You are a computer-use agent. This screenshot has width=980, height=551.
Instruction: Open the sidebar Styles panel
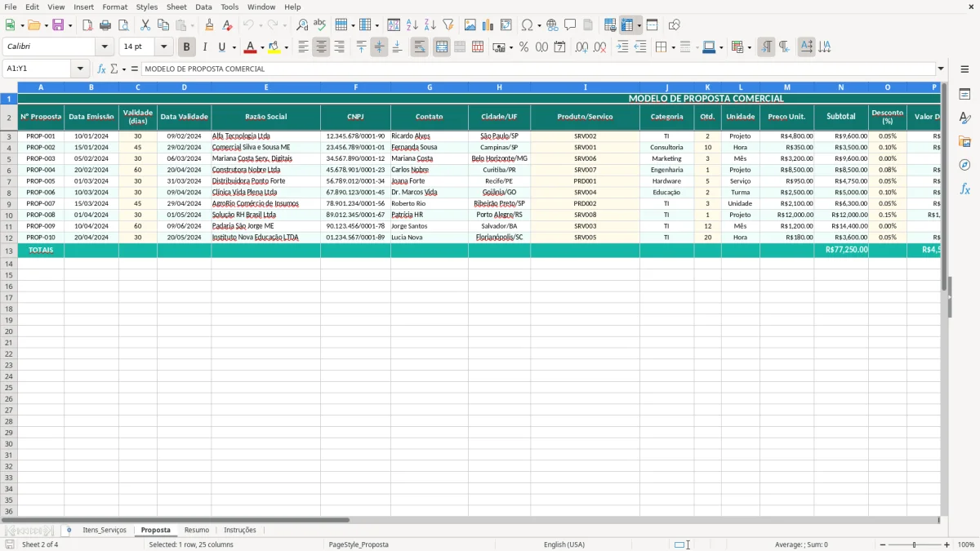pos(964,118)
